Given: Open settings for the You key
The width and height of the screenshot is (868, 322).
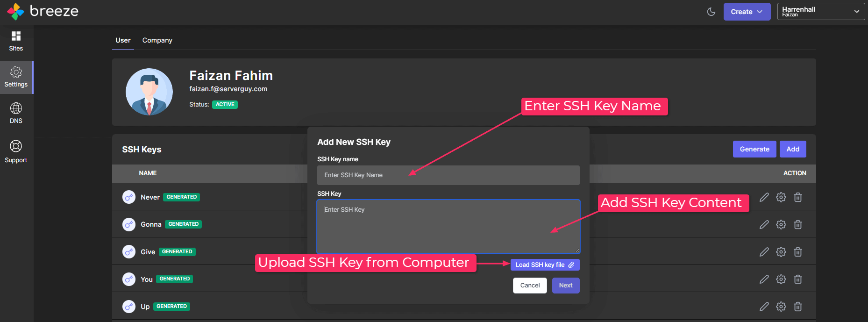Looking at the screenshot, I should (781, 279).
